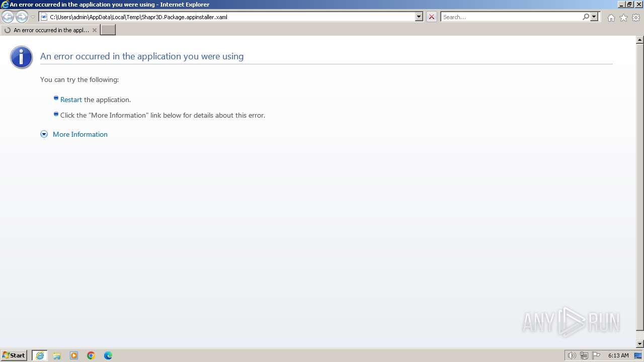
Task: Click the volume speaker tray icon
Action: click(x=572, y=355)
